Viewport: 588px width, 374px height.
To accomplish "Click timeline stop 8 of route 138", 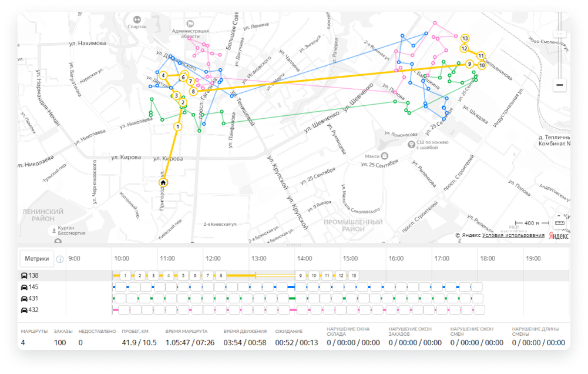I will click(221, 276).
